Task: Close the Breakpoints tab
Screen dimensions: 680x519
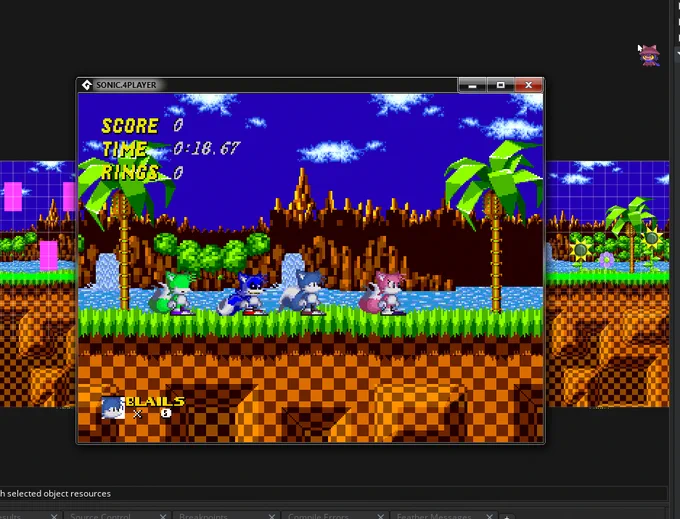Action: tap(272, 516)
